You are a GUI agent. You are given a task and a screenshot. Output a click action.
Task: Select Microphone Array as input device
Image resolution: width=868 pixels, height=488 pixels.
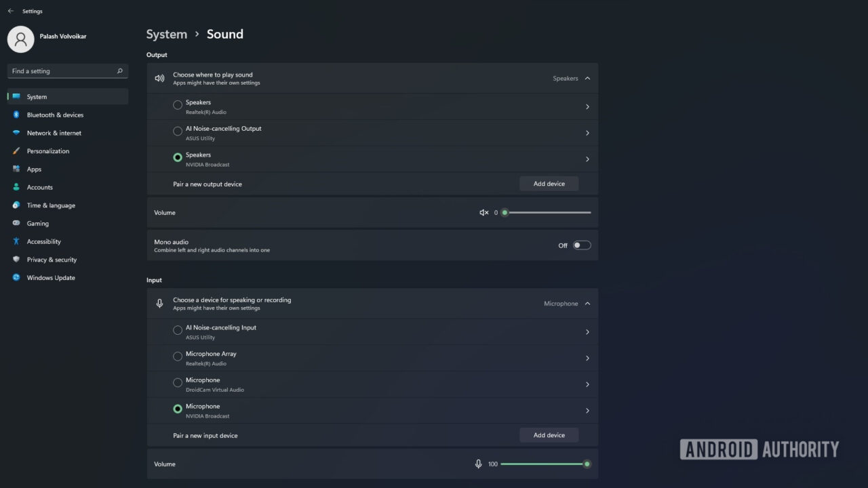[x=177, y=356]
